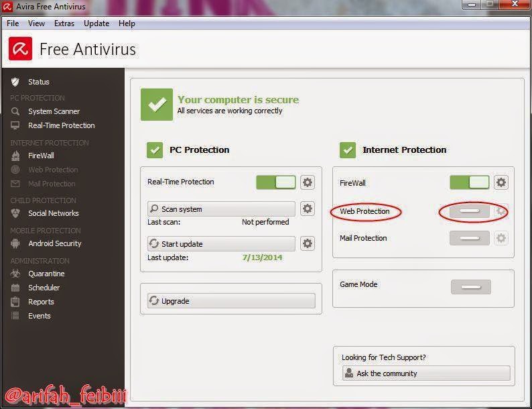This screenshot has height=409, width=532.
Task: Click Web Protection label in Internet Protection panel
Action: tap(364, 211)
